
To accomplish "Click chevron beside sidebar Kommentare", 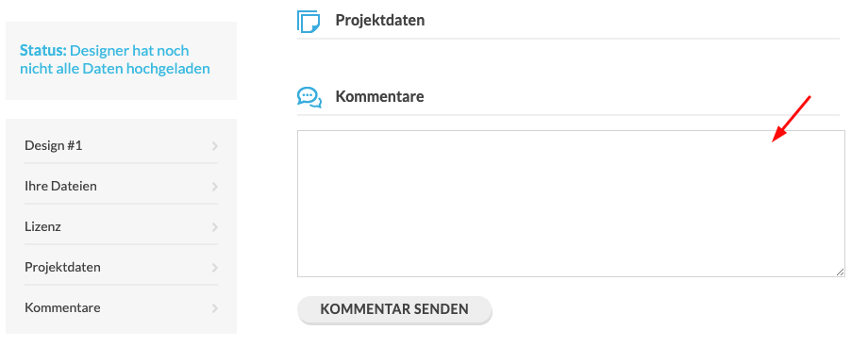I will (x=215, y=307).
